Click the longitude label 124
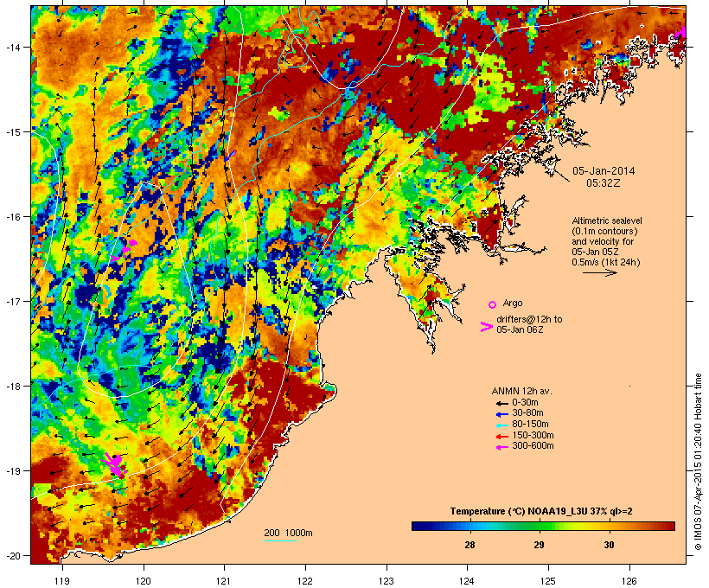 (467, 581)
